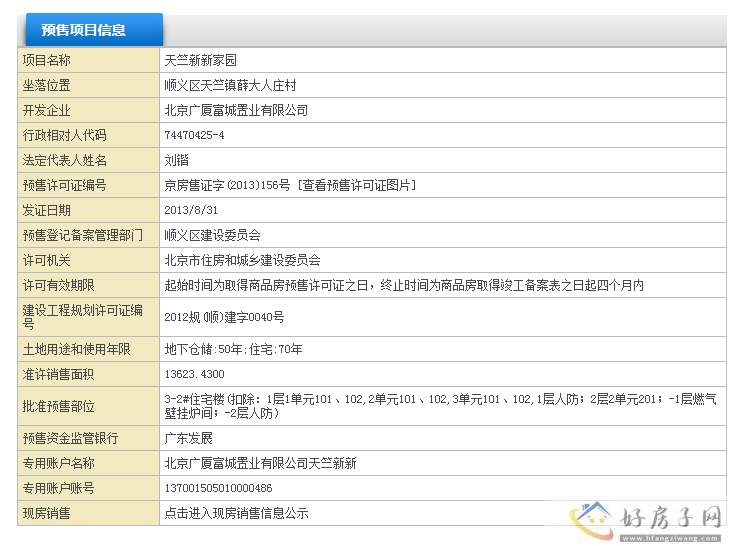Click bank value 广东发展
Image resolution: width=745 pixels, height=546 pixels.
tap(188, 438)
